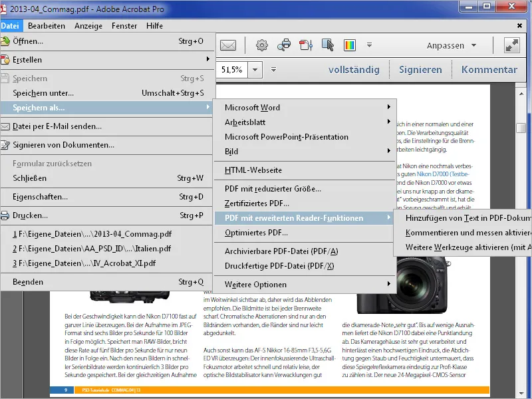Expand the Erstellen submenu

tap(208, 59)
